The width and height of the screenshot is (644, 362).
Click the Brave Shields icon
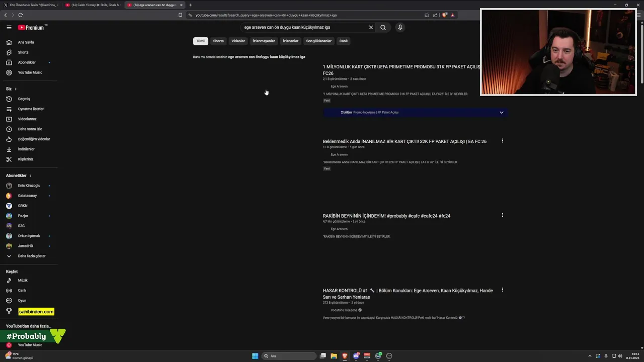pos(444,15)
